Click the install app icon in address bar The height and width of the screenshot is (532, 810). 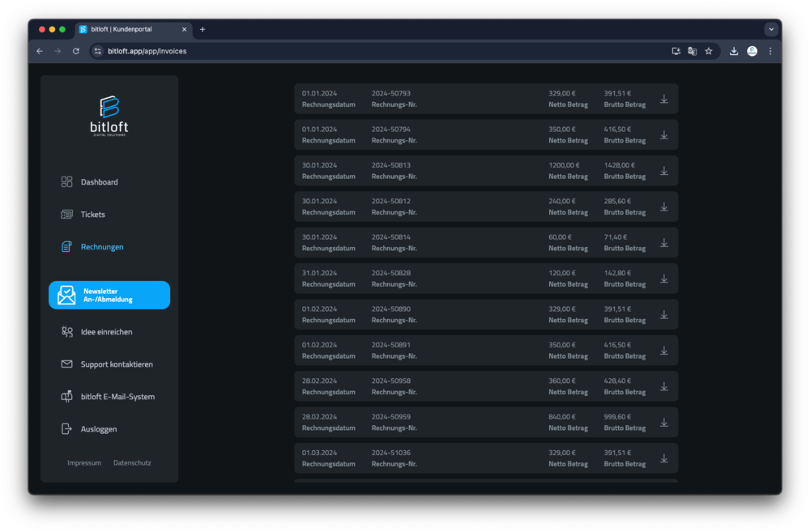click(676, 51)
